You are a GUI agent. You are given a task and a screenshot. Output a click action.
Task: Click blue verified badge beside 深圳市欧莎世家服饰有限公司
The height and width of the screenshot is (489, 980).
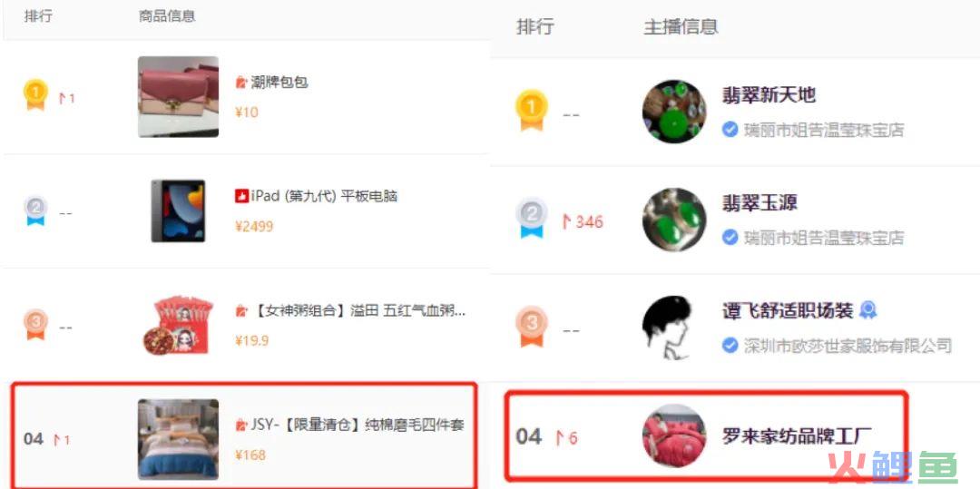(x=730, y=345)
